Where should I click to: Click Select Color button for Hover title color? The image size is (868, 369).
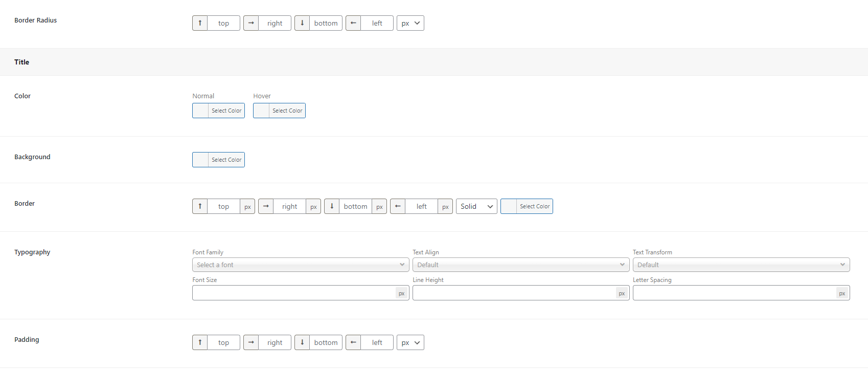coord(287,111)
